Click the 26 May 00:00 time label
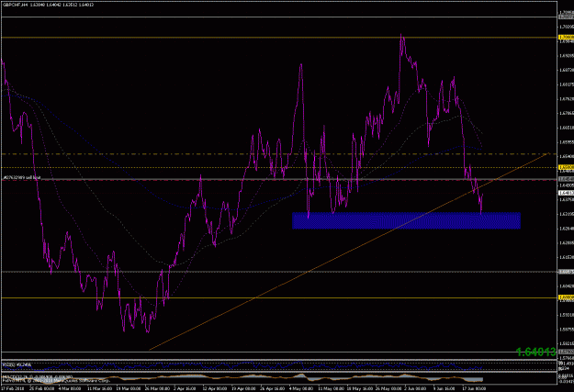 click(388, 388)
